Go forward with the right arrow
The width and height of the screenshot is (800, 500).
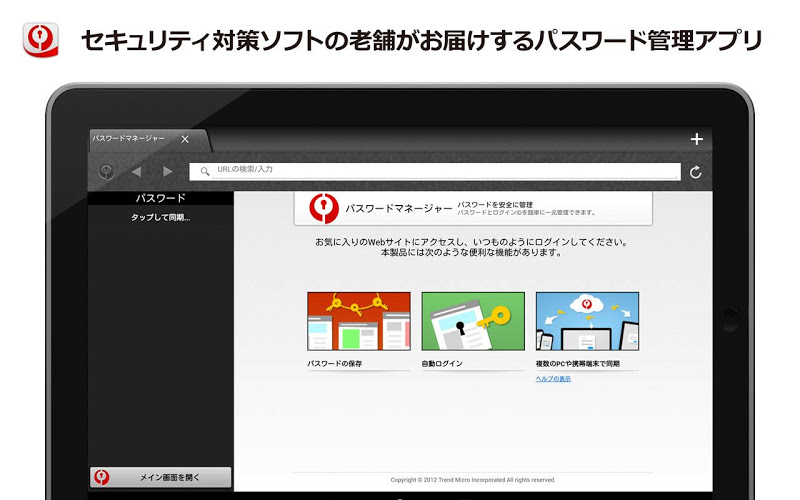click(x=167, y=172)
